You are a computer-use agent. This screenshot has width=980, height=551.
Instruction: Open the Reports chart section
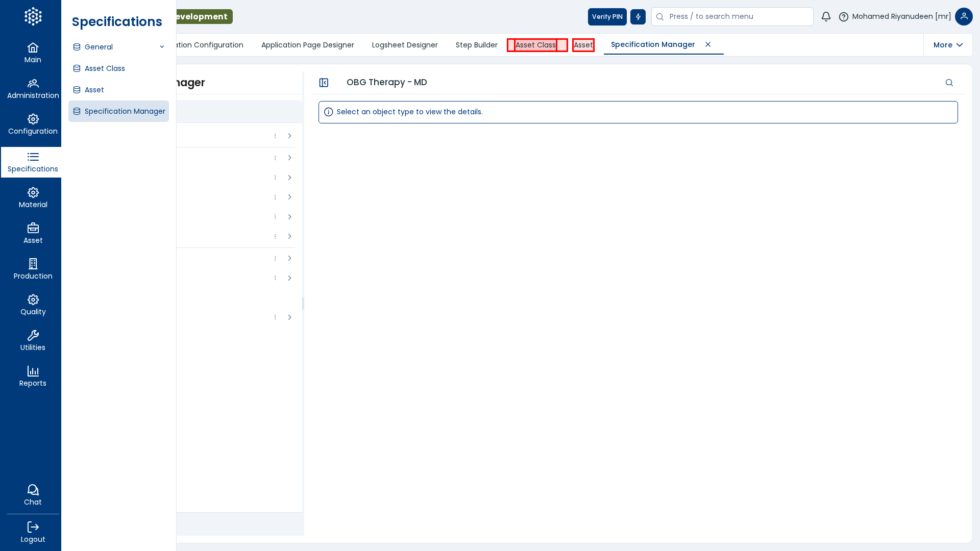click(33, 377)
